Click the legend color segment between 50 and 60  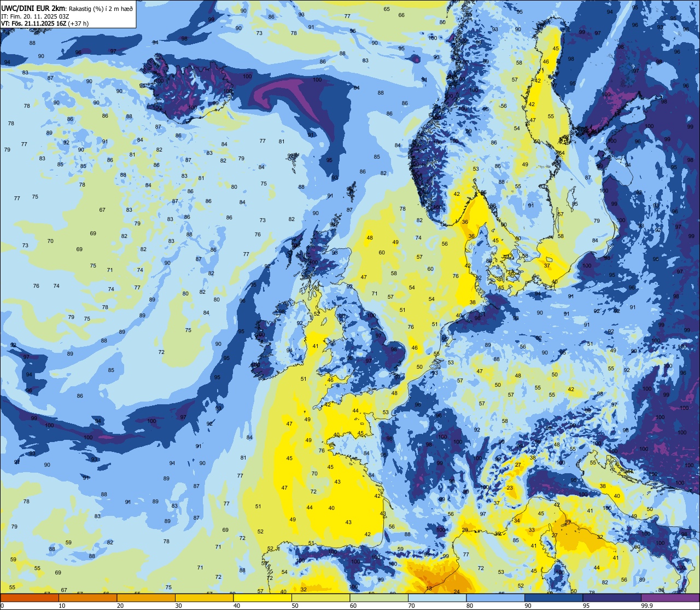[320, 597]
